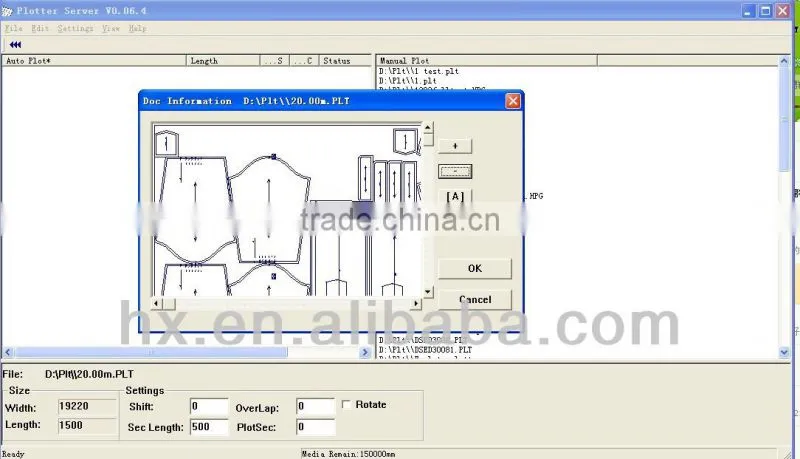The height and width of the screenshot is (459, 800).
Task: Click the Auto Plot list left scroll arrow
Action: (x=8, y=352)
